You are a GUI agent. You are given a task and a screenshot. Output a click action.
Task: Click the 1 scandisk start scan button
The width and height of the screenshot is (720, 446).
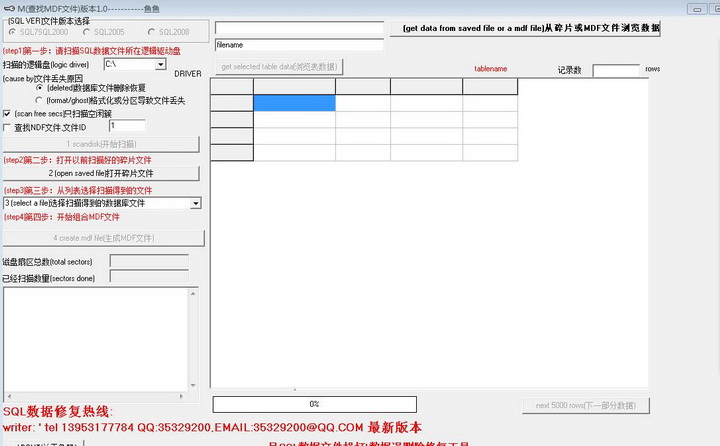tap(101, 144)
